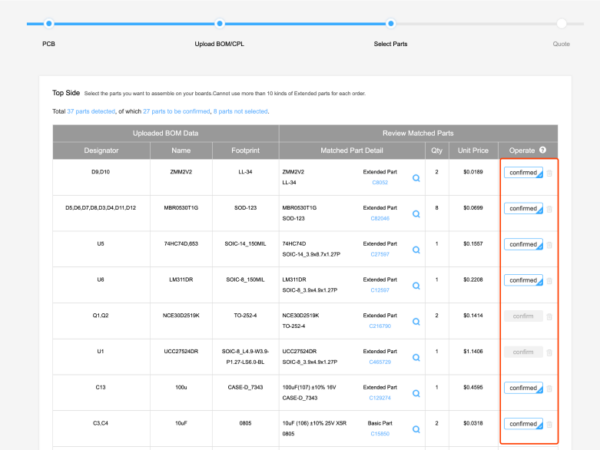Viewport: 600px width, 450px height.
Task: Click the Select Parts progress marker dot
Action: (x=391, y=22)
